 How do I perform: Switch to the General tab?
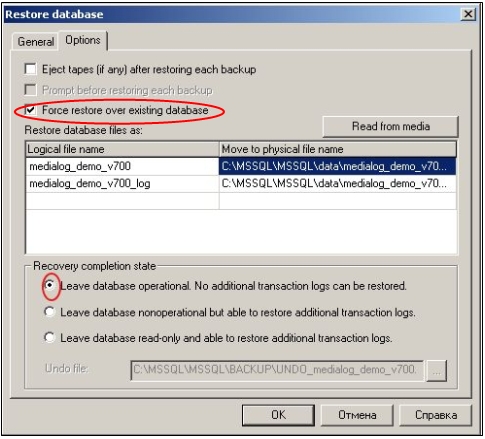35,42
